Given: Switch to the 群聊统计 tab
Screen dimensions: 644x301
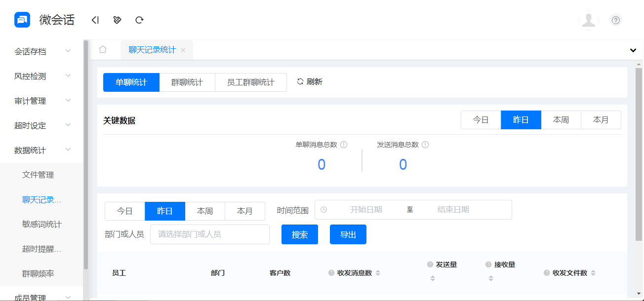Looking at the screenshot, I should coord(187,82).
